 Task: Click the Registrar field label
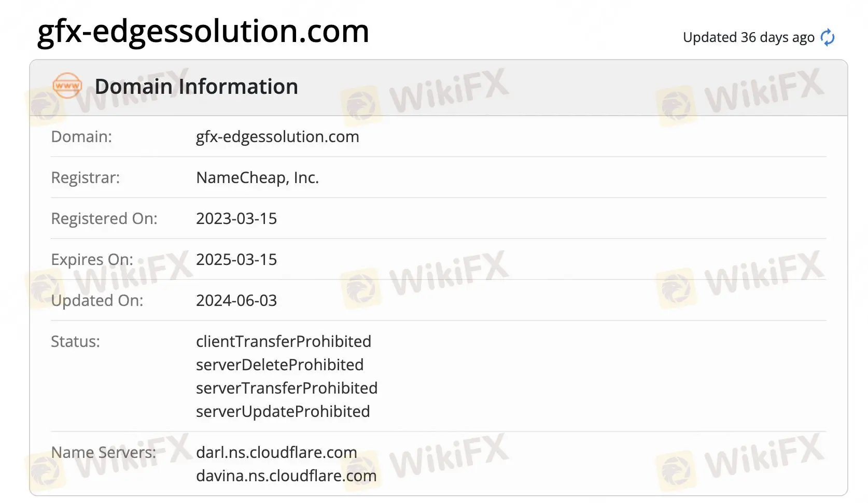85,178
